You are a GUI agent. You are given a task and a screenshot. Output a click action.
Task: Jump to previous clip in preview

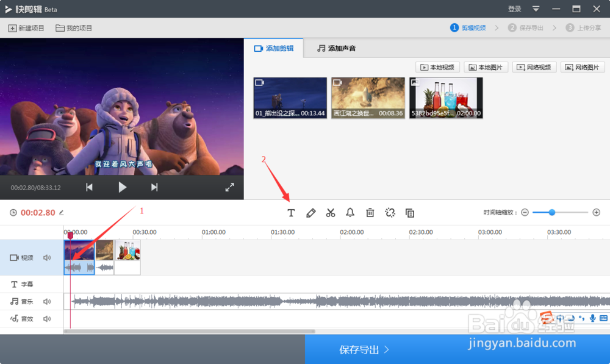[89, 187]
